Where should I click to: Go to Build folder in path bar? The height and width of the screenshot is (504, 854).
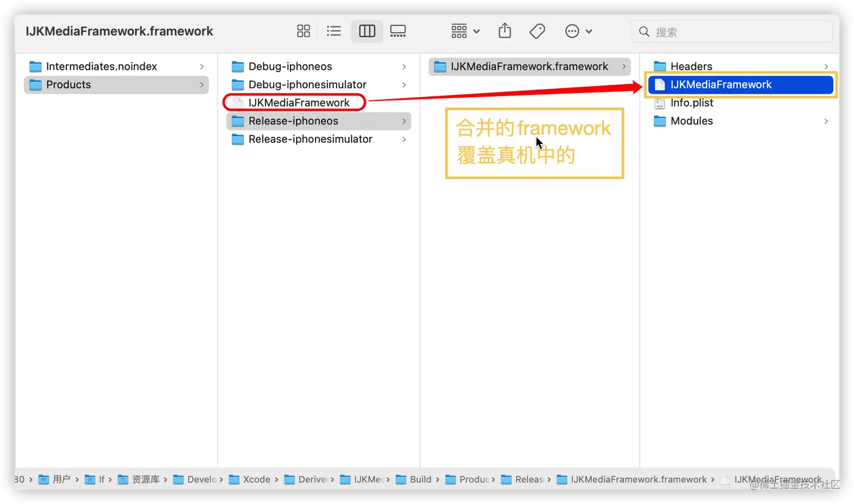(x=413, y=479)
